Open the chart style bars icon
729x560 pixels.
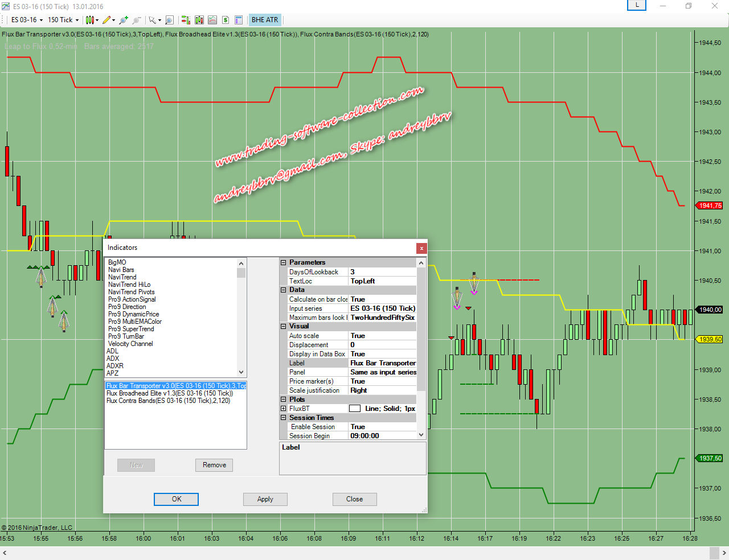coord(90,20)
